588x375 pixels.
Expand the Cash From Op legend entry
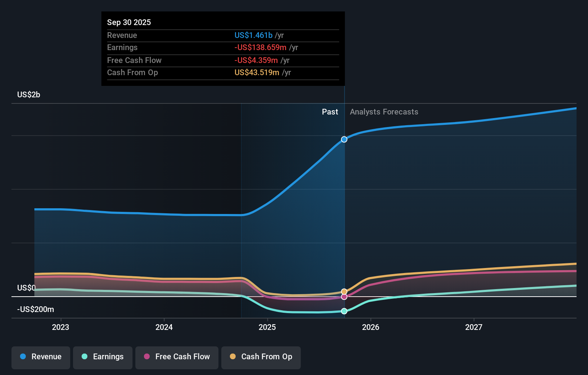tap(261, 357)
